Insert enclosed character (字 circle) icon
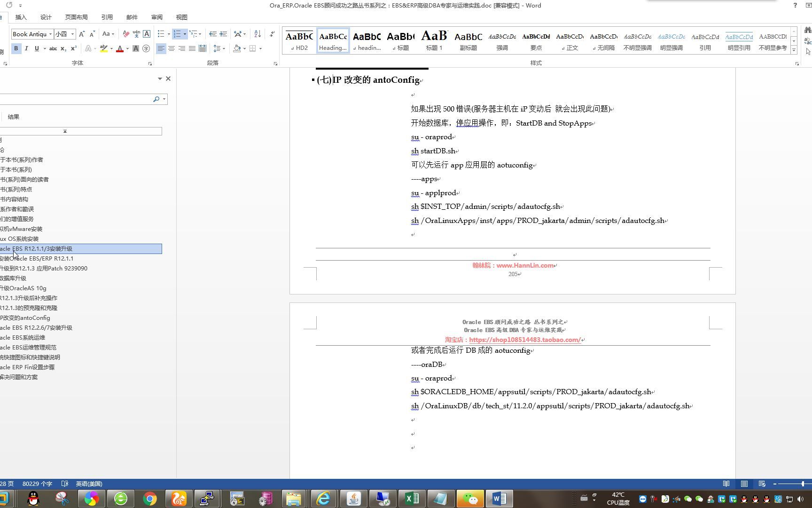Image resolution: width=812 pixels, height=508 pixels. coord(146,48)
